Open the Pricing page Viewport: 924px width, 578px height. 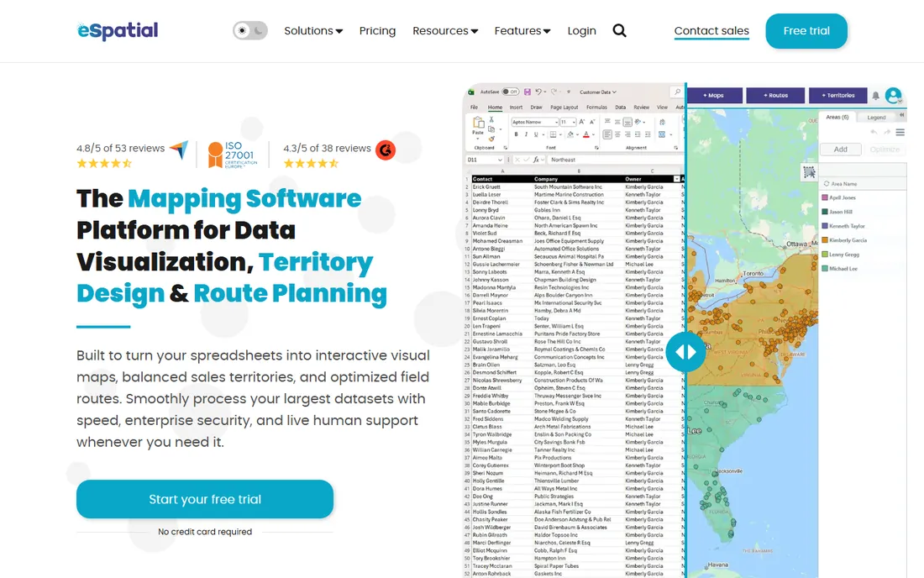tap(377, 30)
